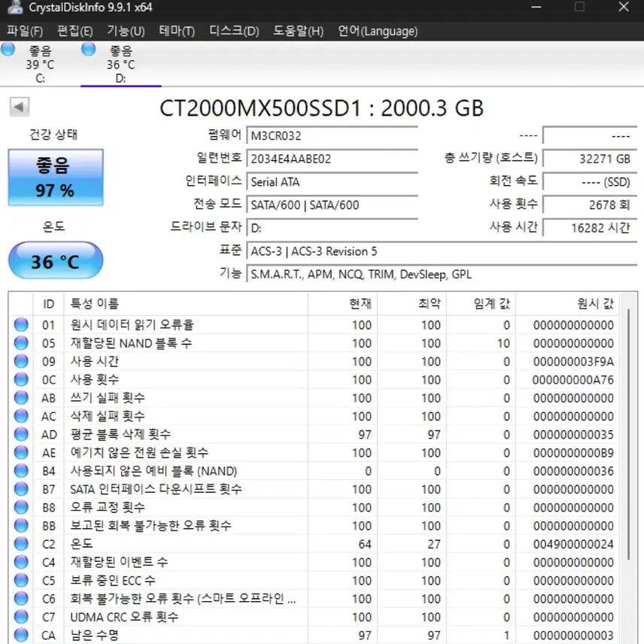644x644 pixels.
Task: Select row 재할당된 NAND 블록 수
Action: click(314, 342)
